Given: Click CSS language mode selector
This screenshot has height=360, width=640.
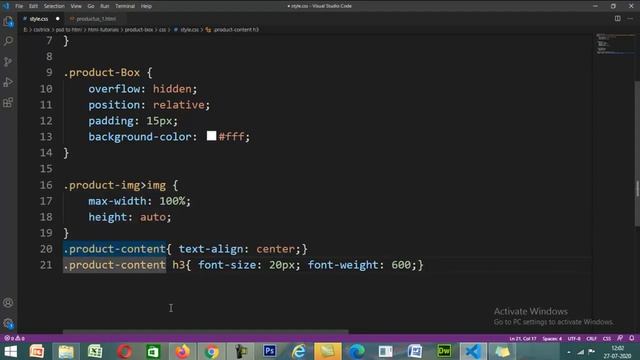Looking at the screenshot, I should (607, 338).
